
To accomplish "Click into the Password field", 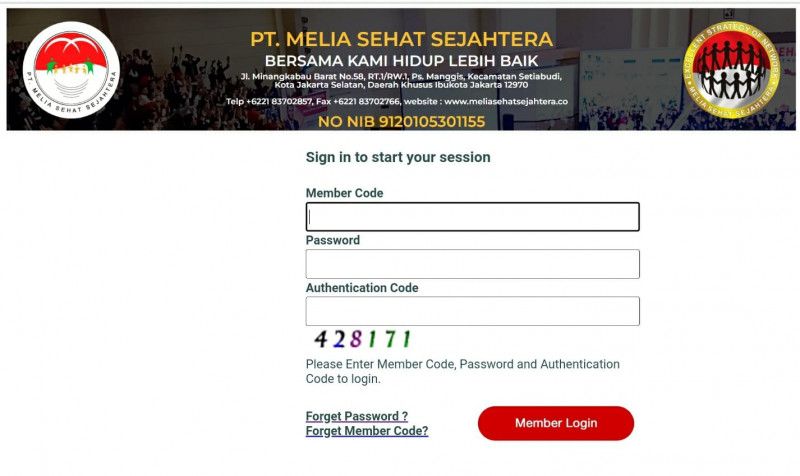I will coord(472,264).
